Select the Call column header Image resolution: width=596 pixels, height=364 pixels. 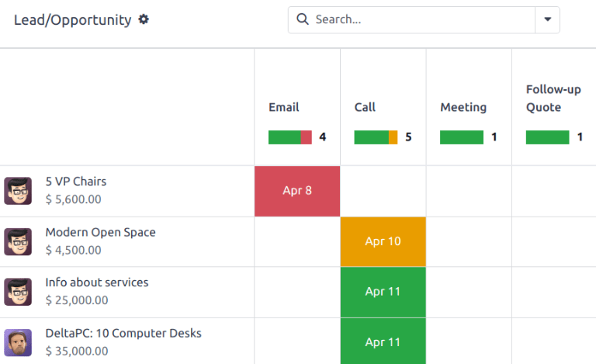[x=365, y=107]
